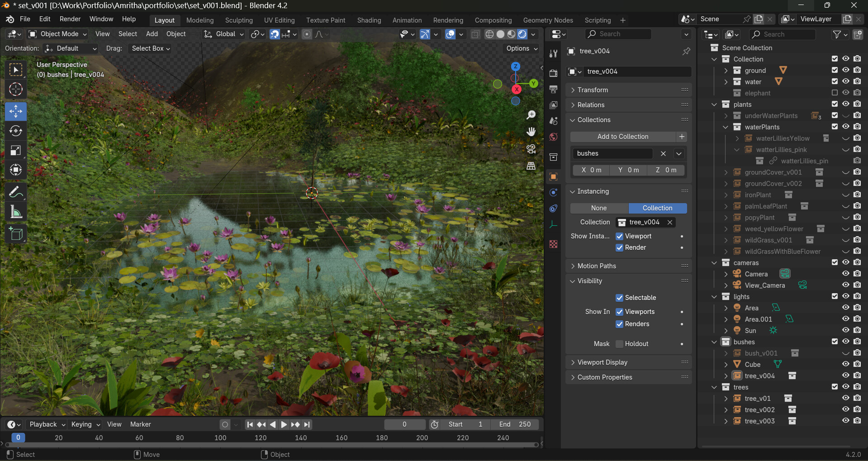Toggle snapping with the magnet icon
The height and width of the screenshot is (461, 868).
point(275,34)
